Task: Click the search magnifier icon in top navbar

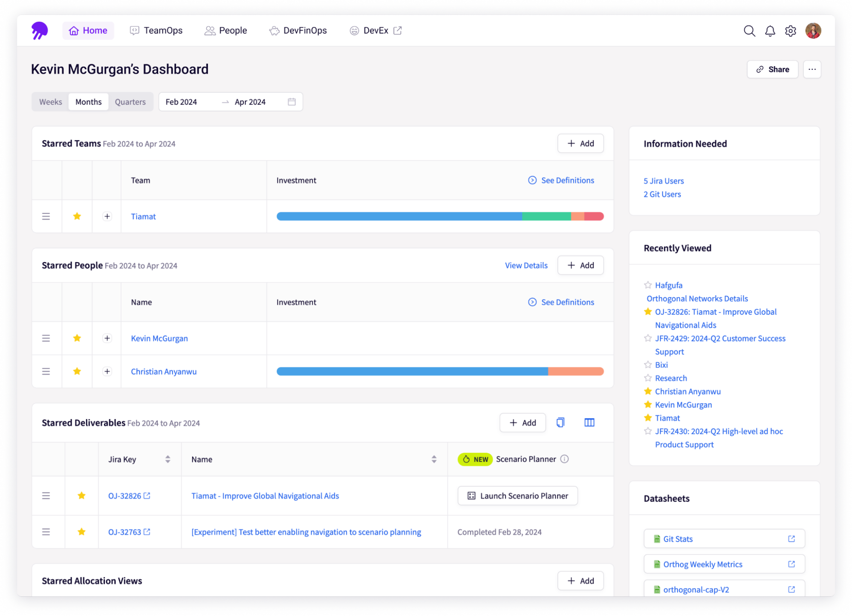Action: click(x=749, y=30)
